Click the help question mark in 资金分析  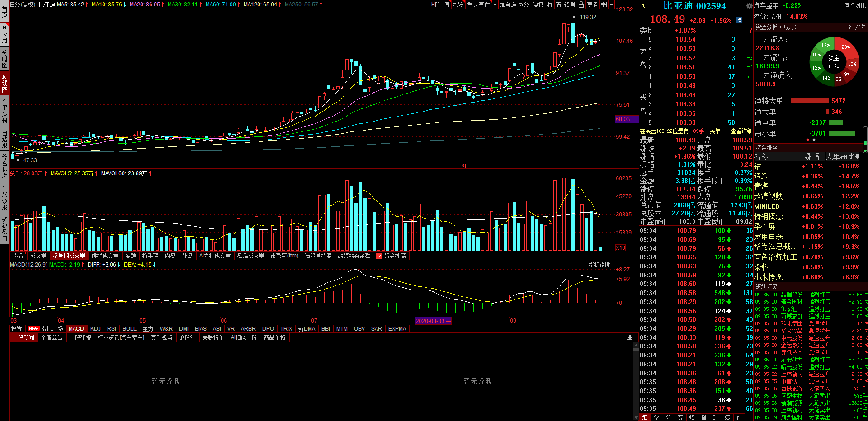[x=849, y=27]
